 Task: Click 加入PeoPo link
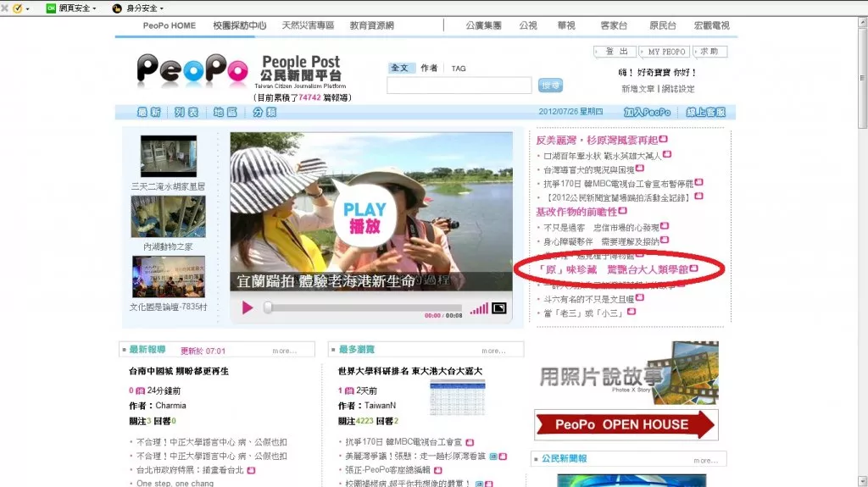point(647,113)
